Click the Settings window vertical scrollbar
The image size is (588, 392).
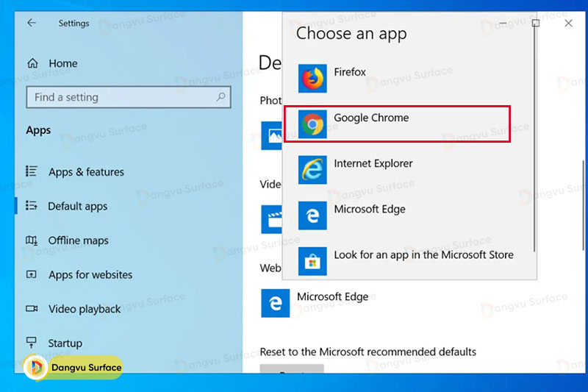point(583,205)
